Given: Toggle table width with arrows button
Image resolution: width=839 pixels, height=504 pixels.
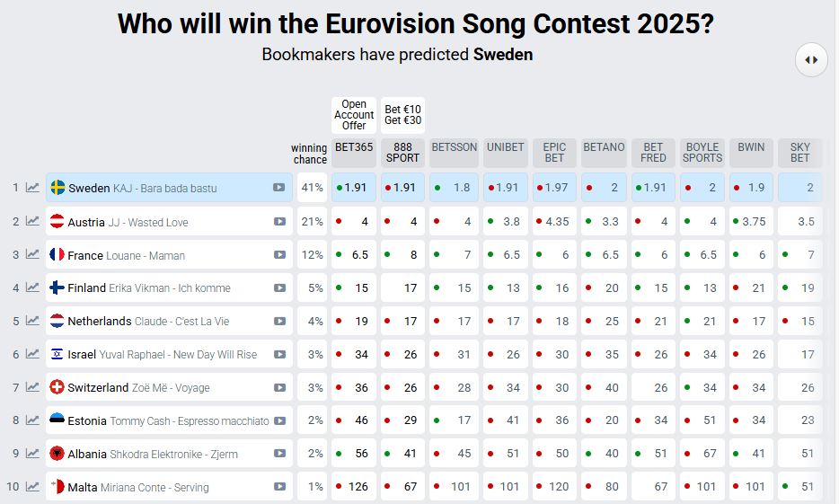Looking at the screenshot, I should click(811, 60).
